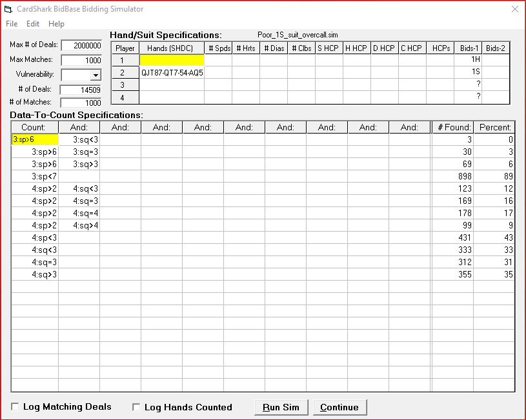The width and height of the screenshot is (526, 420).
Task: Open the Help menu
Action: (x=57, y=24)
